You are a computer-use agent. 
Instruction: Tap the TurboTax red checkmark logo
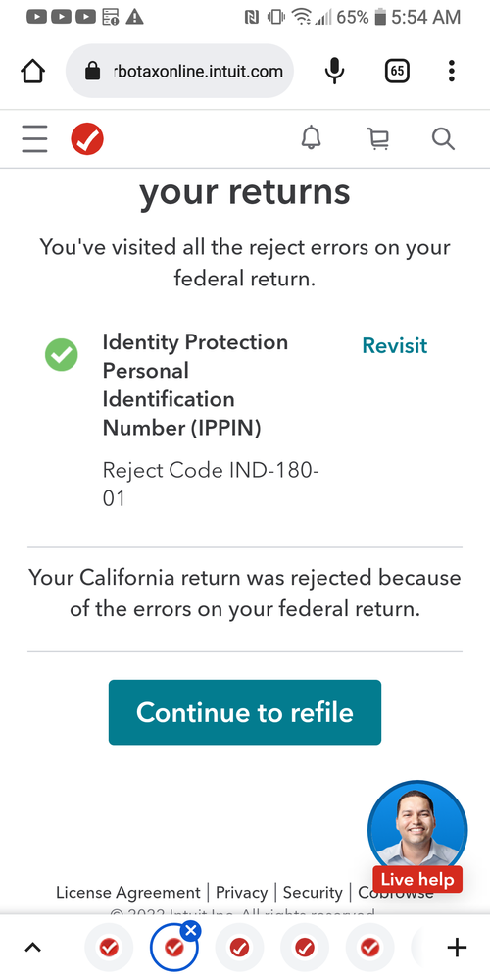coord(87,138)
